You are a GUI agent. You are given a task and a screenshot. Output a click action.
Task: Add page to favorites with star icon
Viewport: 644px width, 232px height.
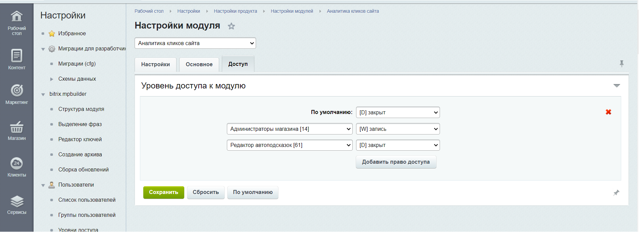(x=231, y=26)
